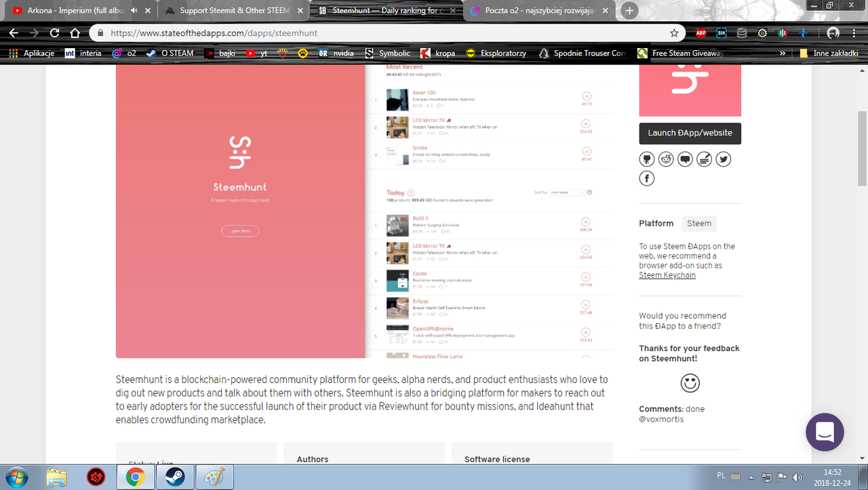Open the SIH extension icon
This screenshot has width=868, height=490.
click(x=722, y=33)
